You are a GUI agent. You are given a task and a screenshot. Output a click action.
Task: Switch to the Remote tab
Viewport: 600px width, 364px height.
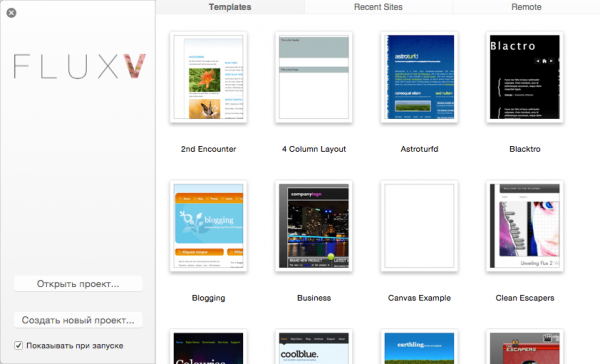tap(526, 7)
